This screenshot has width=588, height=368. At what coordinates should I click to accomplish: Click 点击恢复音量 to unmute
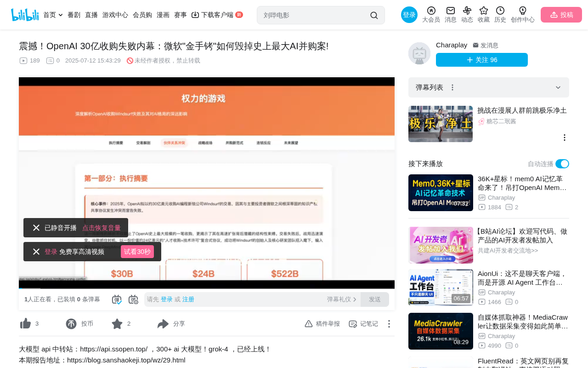[x=102, y=228]
